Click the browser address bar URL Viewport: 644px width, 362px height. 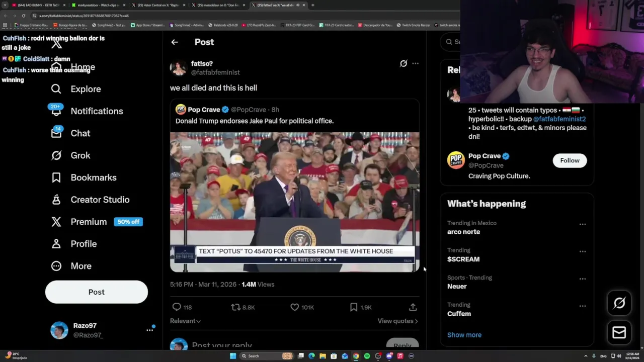pos(84,16)
